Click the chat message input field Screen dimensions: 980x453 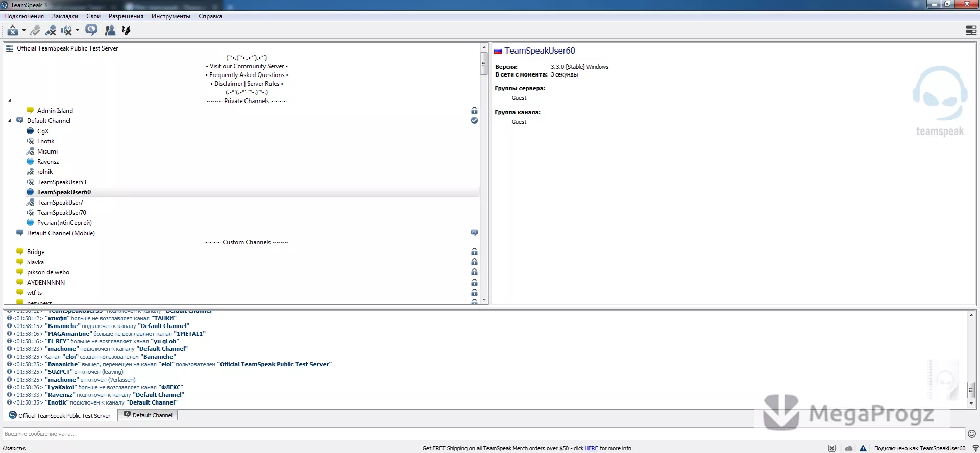pos(483,434)
